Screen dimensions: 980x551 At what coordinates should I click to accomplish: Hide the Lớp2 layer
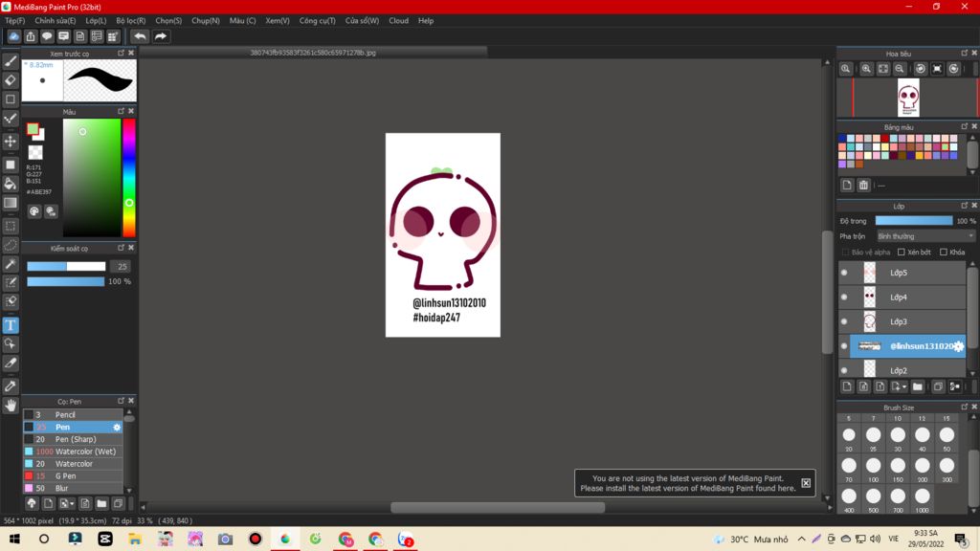[844, 370]
